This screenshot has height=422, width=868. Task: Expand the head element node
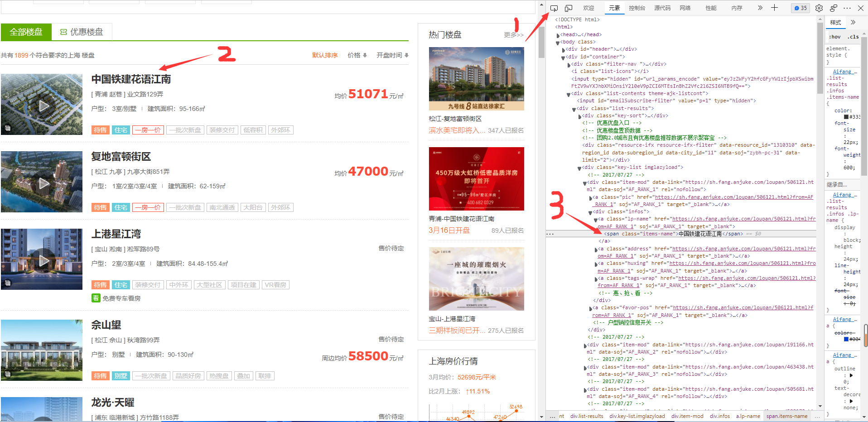tap(558, 35)
